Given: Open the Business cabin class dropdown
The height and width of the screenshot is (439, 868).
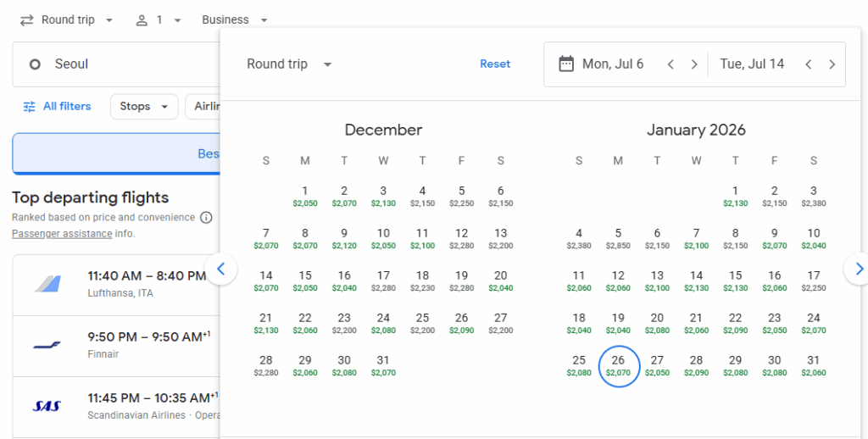Looking at the screenshot, I should [235, 19].
